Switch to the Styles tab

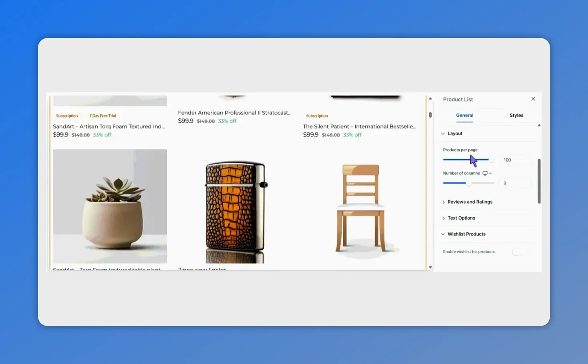516,115
